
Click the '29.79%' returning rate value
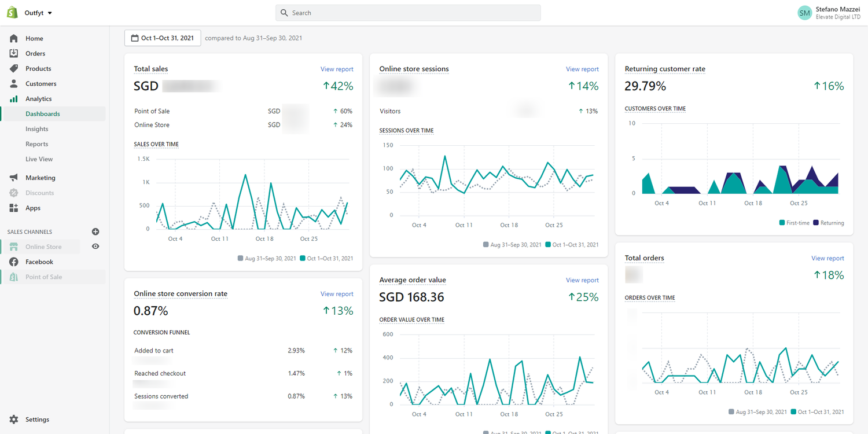point(645,86)
